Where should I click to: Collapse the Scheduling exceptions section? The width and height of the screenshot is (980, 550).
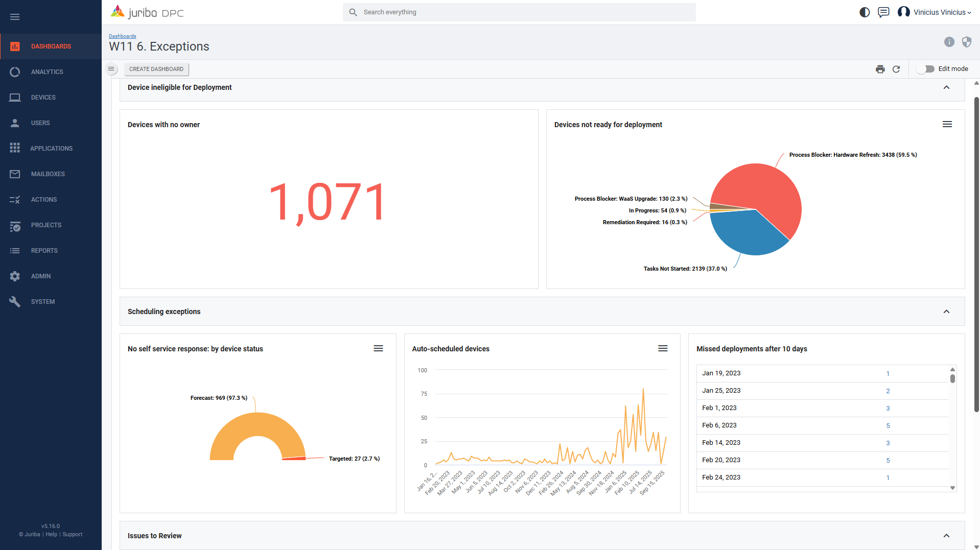[x=946, y=312]
